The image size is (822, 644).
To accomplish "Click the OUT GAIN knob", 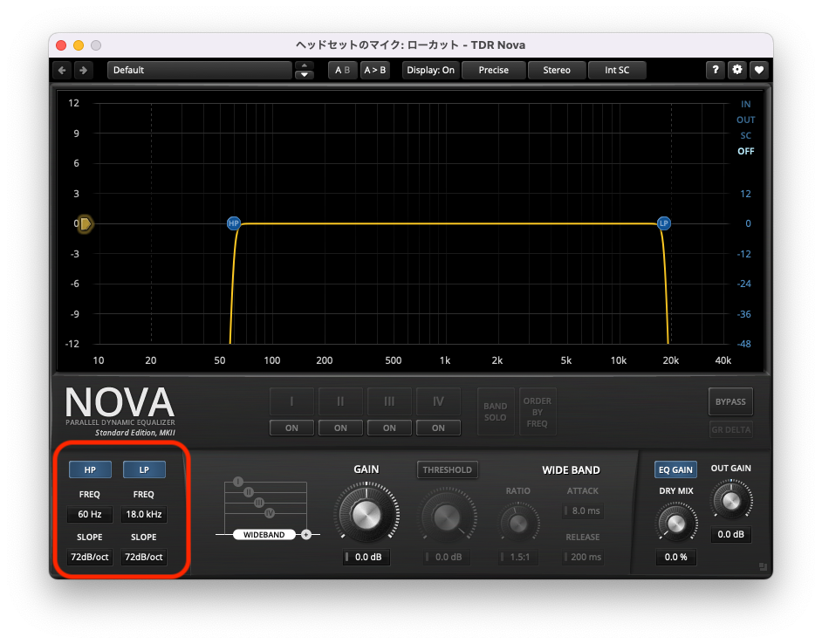I will click(x=730, y=501).
